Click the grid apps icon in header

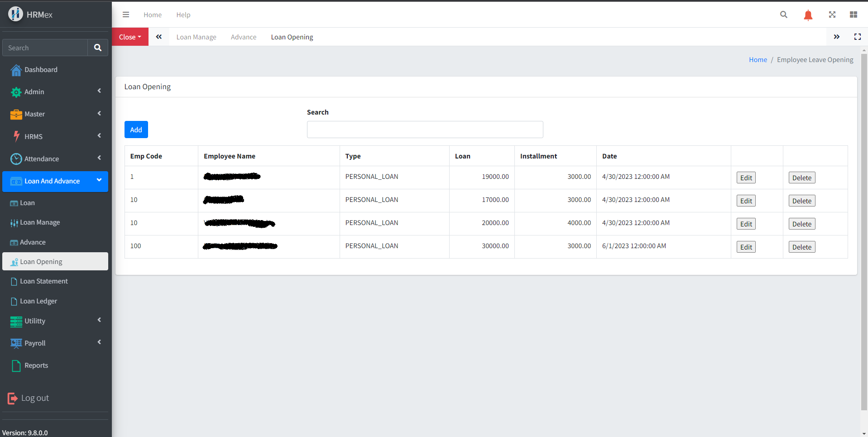tap(854, 14)
